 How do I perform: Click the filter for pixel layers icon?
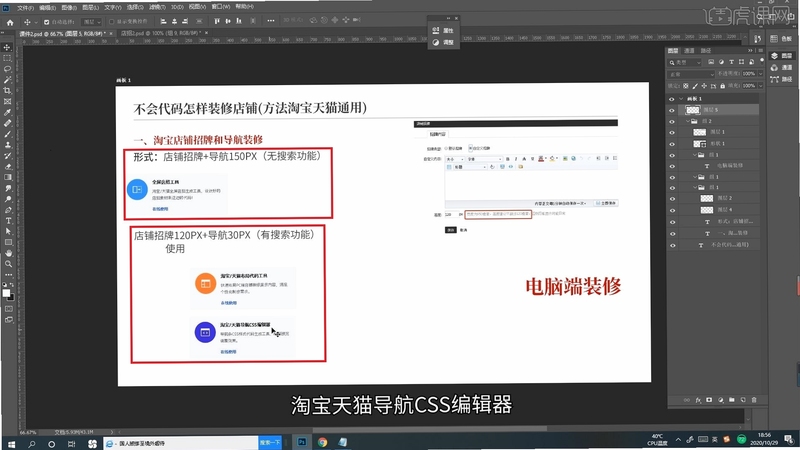coord(711,62)
